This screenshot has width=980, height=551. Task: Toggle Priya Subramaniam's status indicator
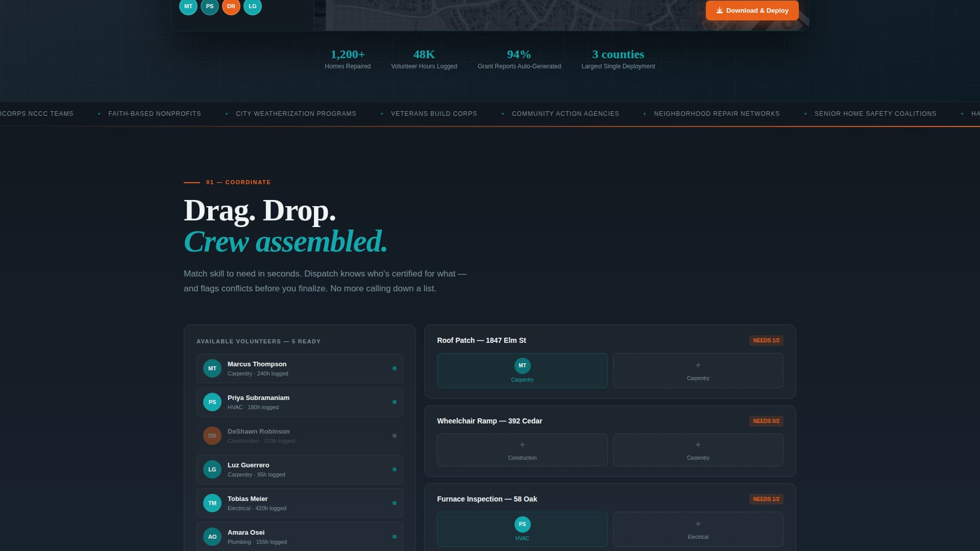tap(395, 402)
